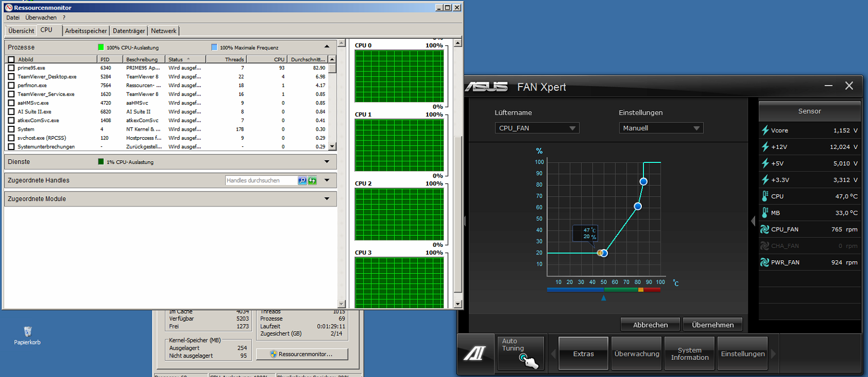Click the MB thermometer sensor icon

(x=765, y=212)
